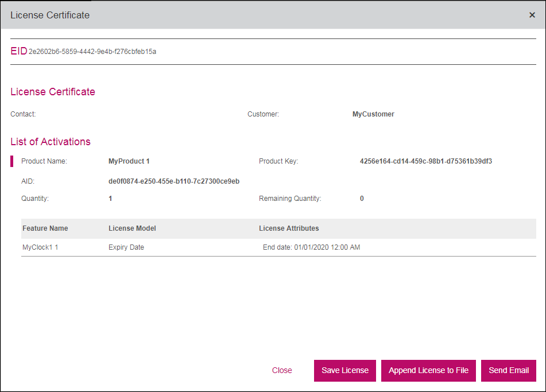
Task: Click the AID value string
Action: point(173,181)
